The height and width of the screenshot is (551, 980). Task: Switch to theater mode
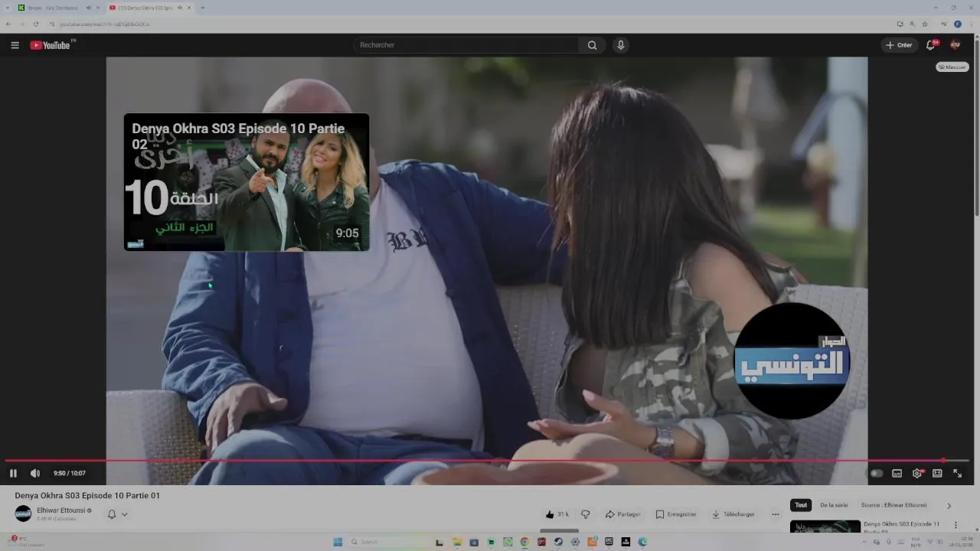click(x=937, y=473)
